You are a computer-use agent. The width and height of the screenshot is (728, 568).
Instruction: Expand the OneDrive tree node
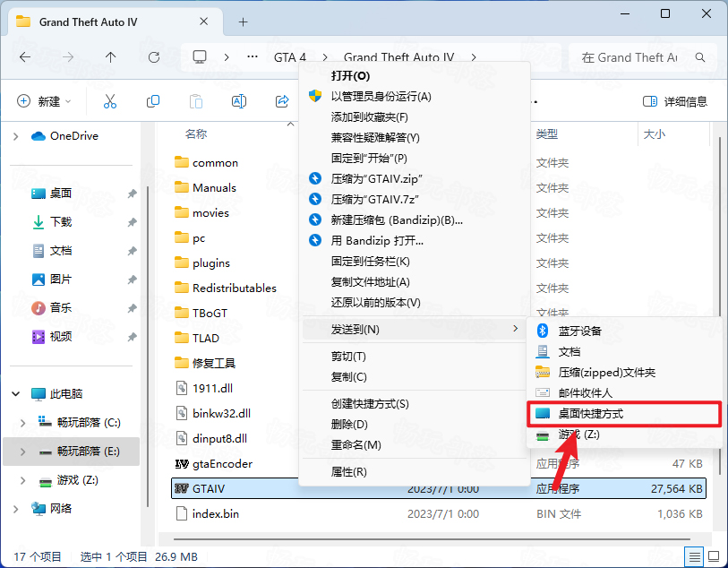tap(16, 136)
